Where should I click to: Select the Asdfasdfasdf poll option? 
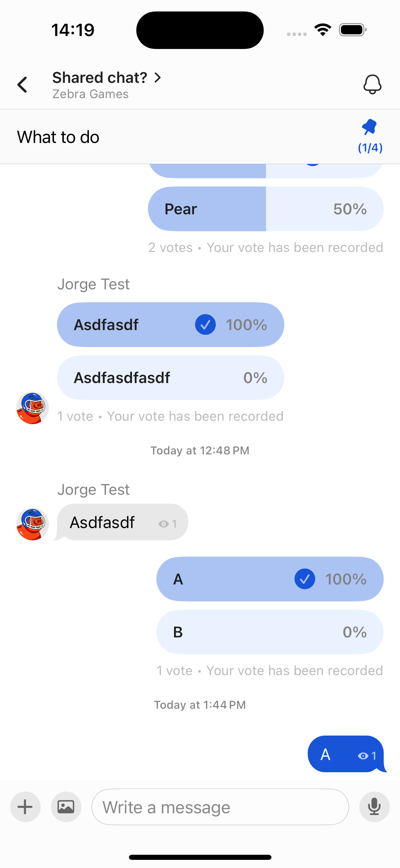(x=170, y=378)
